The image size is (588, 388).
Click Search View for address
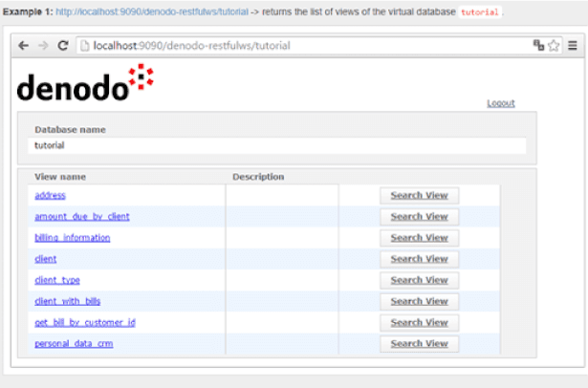tap(420, 195)
